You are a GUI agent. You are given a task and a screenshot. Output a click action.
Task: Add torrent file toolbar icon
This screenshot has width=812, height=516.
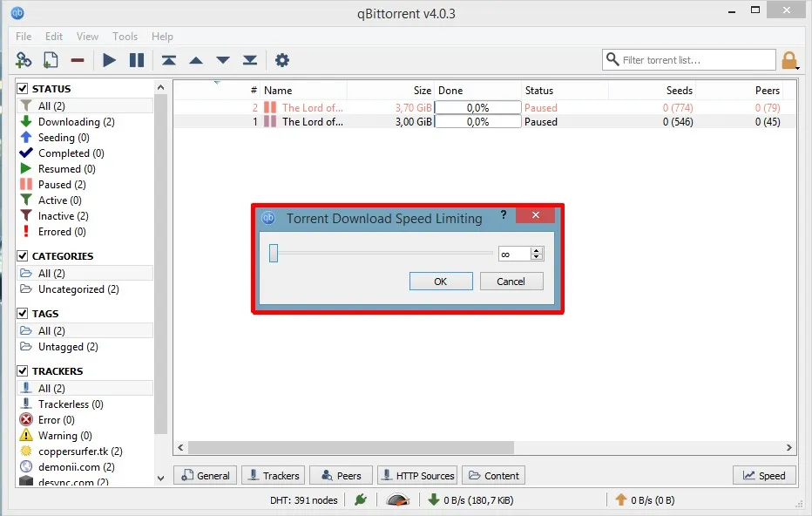51,60
